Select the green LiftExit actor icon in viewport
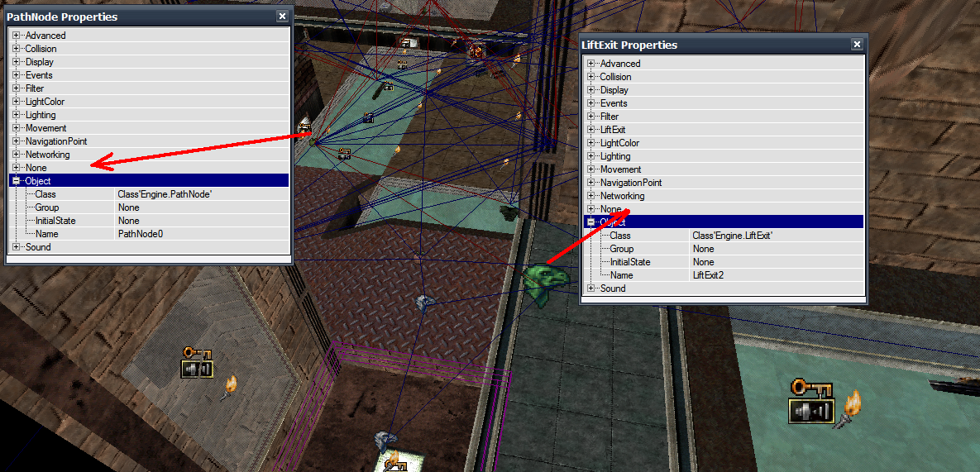 tap(546, 284)
